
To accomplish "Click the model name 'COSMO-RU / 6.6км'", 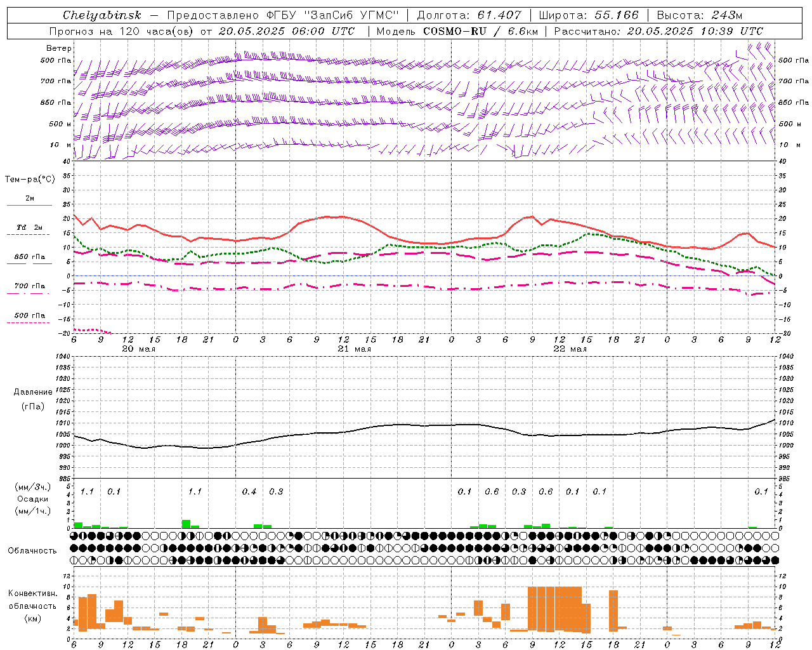I will point(481,31).
